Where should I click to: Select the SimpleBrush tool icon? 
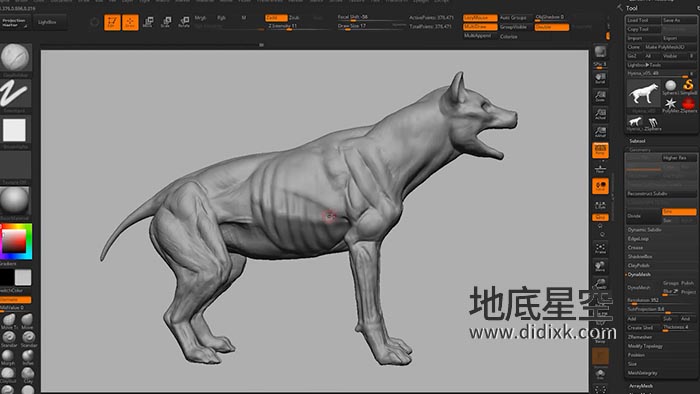pos(688,86)
